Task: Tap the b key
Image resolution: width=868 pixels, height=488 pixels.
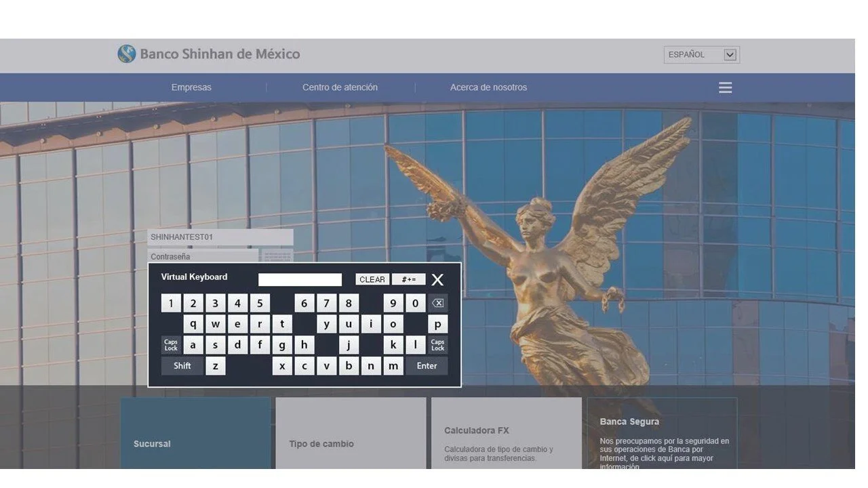Action: [x=349, y=366]
